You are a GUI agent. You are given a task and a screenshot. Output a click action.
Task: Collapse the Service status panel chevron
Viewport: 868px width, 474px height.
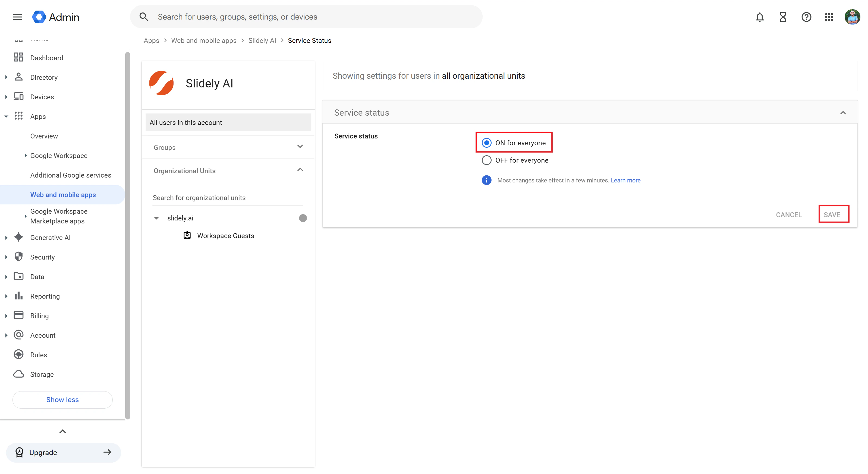[x=843, y=112]
